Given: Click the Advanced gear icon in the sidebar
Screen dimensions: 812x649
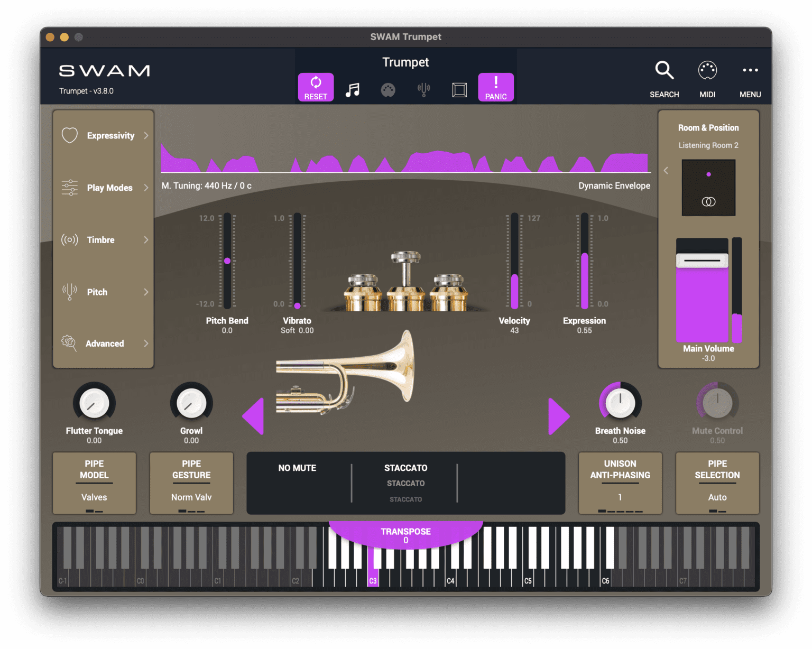Looking at the screenshot, I should [69, 343].
